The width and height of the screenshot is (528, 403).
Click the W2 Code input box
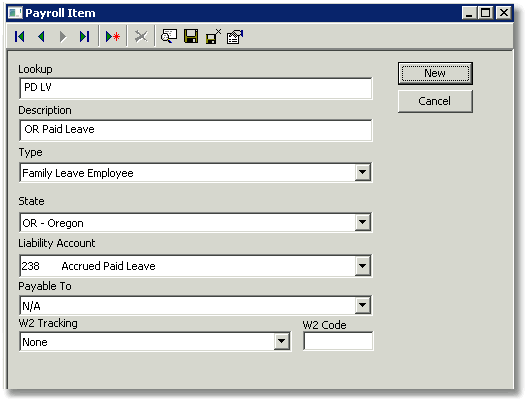(x=338, y=341)
